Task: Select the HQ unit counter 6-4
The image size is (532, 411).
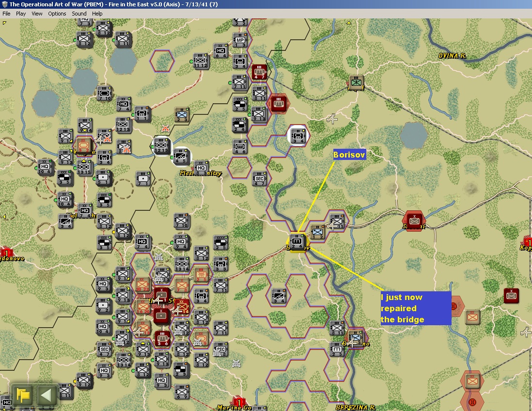Action: (x=220, y=51)
